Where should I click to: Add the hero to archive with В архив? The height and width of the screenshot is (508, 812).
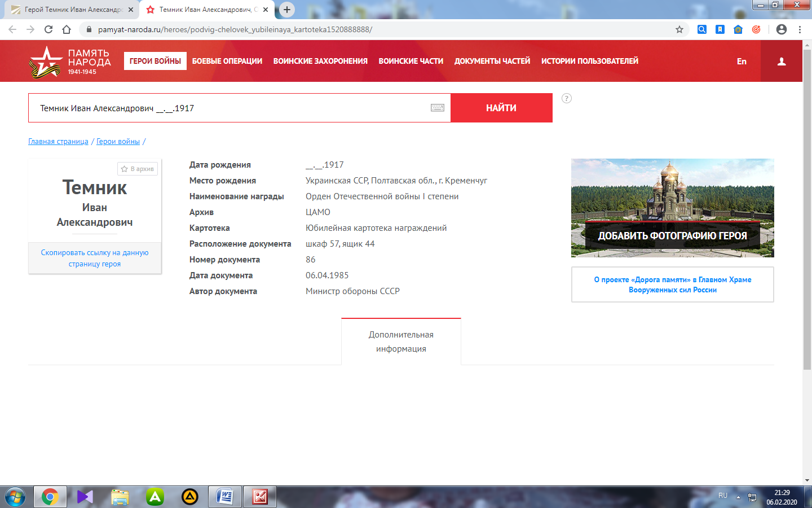(138, 169)
